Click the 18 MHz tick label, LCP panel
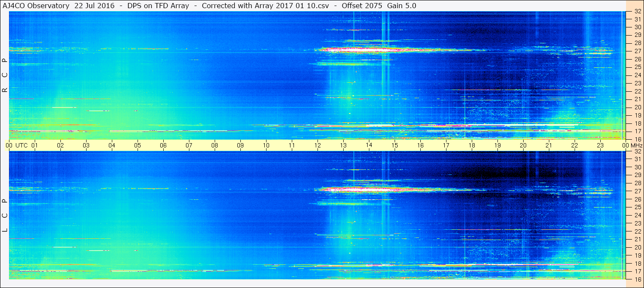Screen dimensions: 644x288 click(637, 264)
